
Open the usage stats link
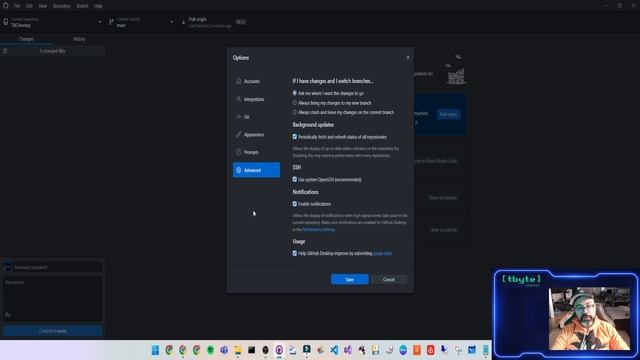pyautogui.click(x=383, y=253)
